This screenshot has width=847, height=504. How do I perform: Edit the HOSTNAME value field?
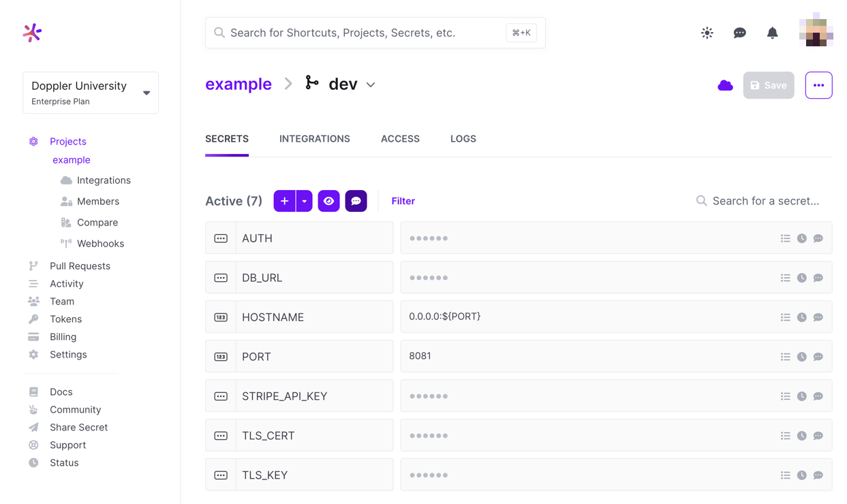(616, 317)
